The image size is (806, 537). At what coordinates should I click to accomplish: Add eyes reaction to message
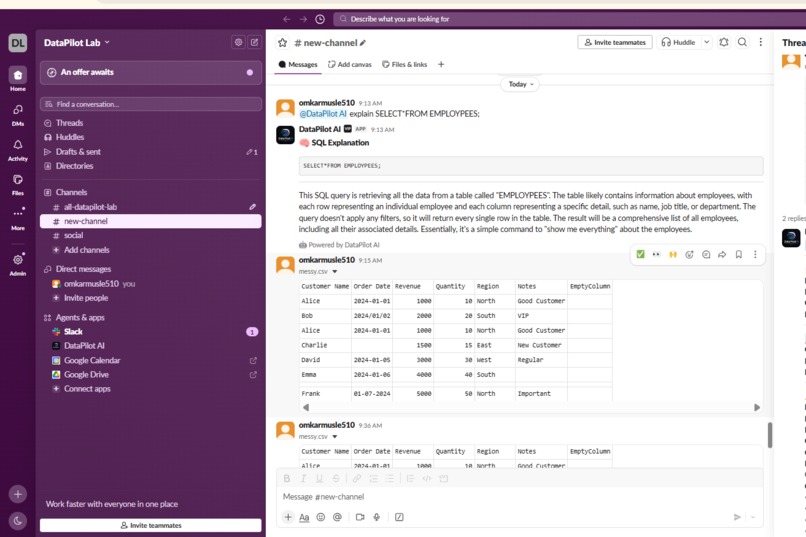pyautogui.click(x=656, y=254)
